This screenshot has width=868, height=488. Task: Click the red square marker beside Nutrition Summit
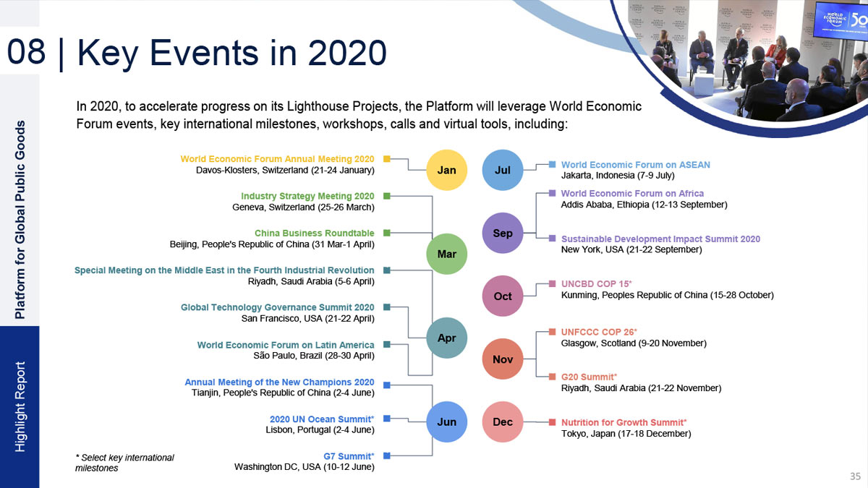[553, 422]
